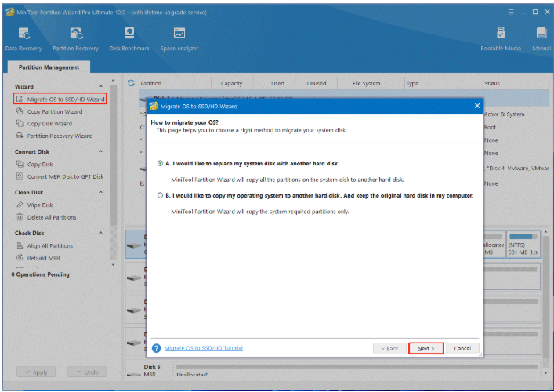Click Copy Disk Wizard icon in sidebar

(20, 123)
